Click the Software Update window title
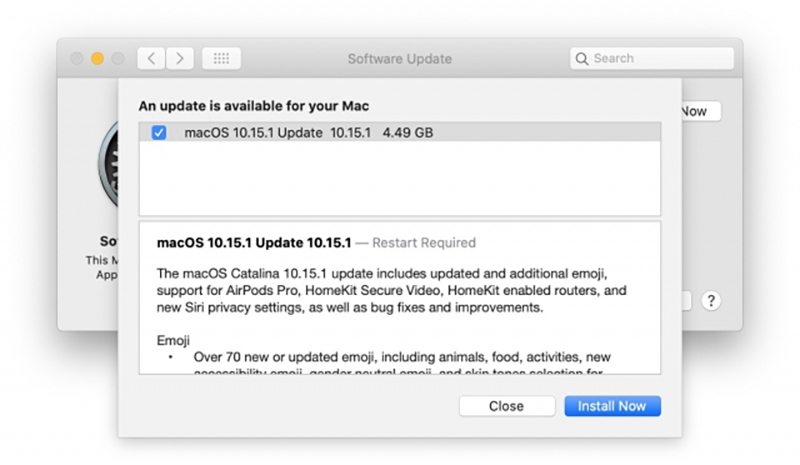Image resolution: width=800 pixels, height=465 pixels. pyautogui.click(x=399, y=59)
